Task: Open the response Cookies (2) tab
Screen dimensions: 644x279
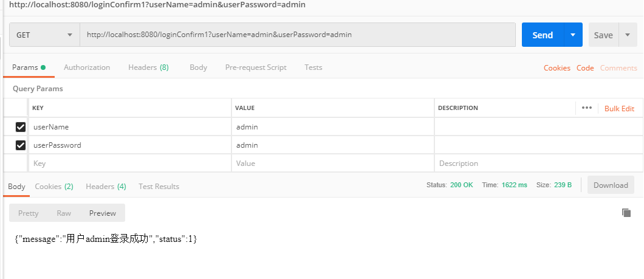Action: [54, 187]
